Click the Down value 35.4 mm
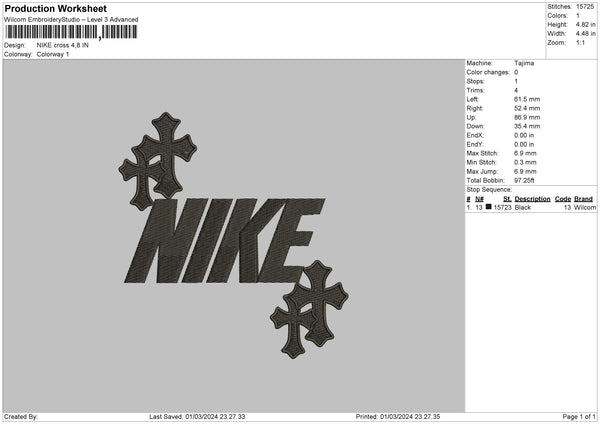This screenshot has height=424, width=600. pyautogui.click(x=527, y=126)
